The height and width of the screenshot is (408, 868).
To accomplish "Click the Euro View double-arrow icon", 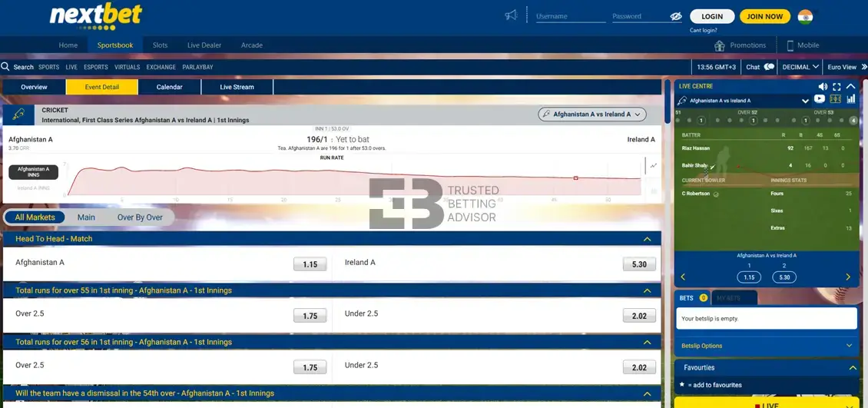I will point(864,67).
